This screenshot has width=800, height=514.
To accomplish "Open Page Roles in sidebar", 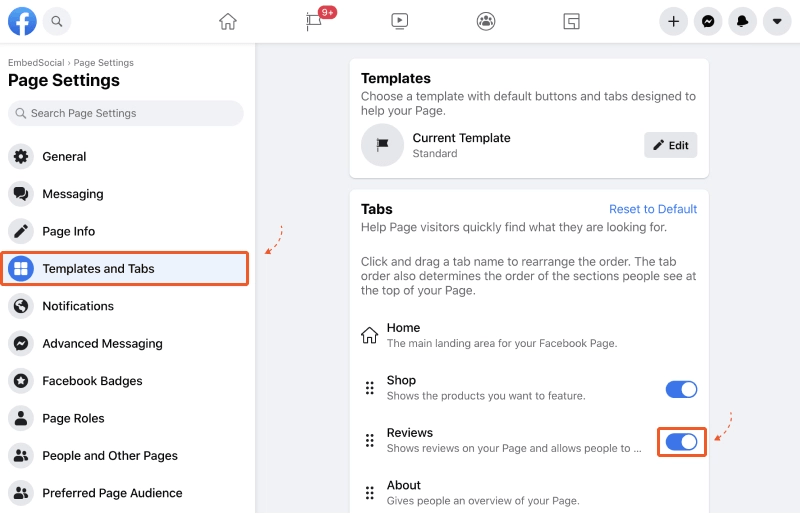I will click(126, 418).
